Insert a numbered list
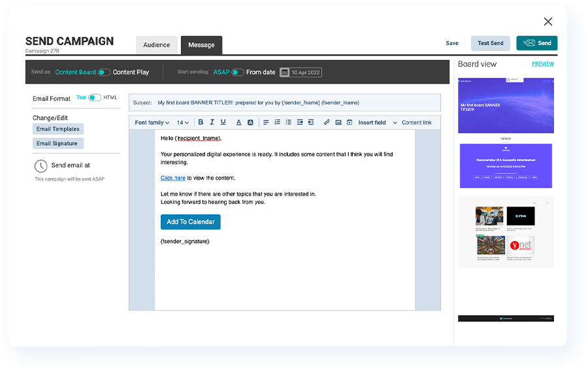588x370 pixels. pos(277,122)
